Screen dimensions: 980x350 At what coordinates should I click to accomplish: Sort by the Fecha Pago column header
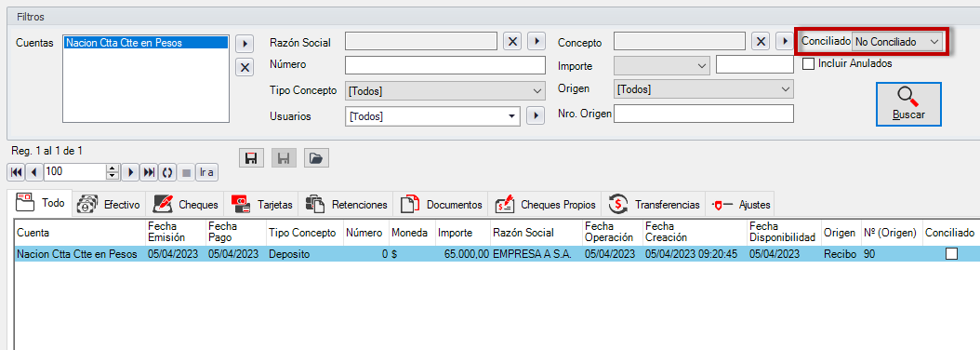(x=235, y=233)
